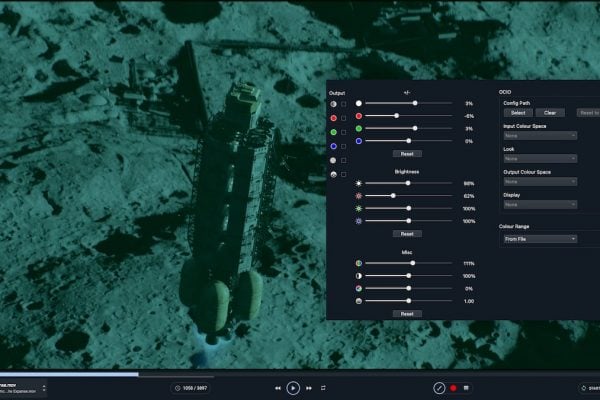Open the Look dropdown
The height and width of the screenshot is (400, 600).
pyautogui.click(x=540, y=158)
